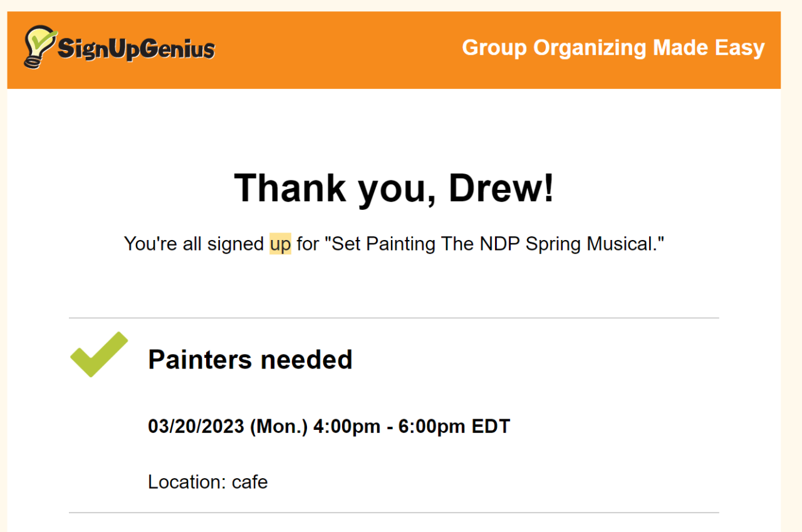The image size is (802, 532).
Task: Click the "You're all signed" text
Action: coord(194,244)
